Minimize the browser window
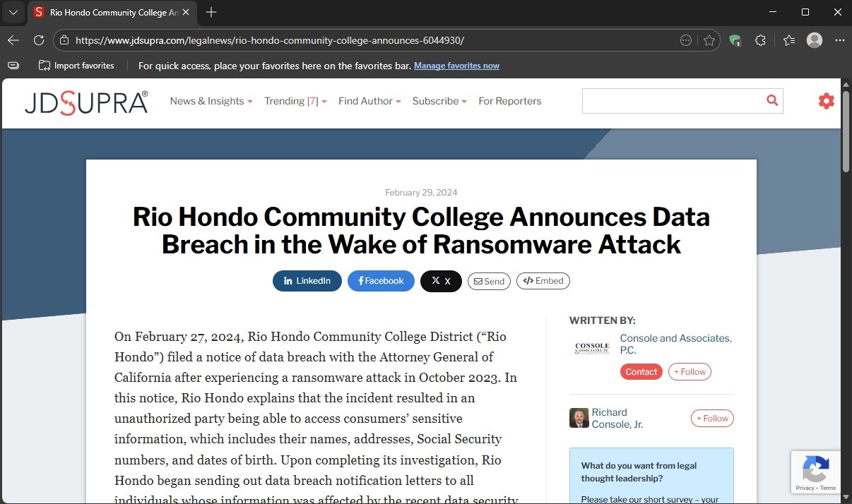Image resolution: width=852 pixels, height=504 pixels. pyautogui.click(x=772, y=12)
